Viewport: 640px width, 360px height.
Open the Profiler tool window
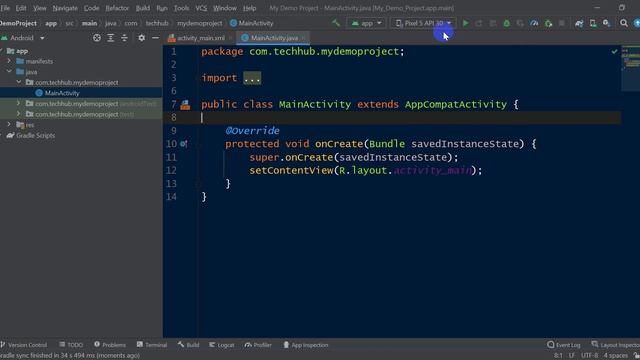point(258,345)
